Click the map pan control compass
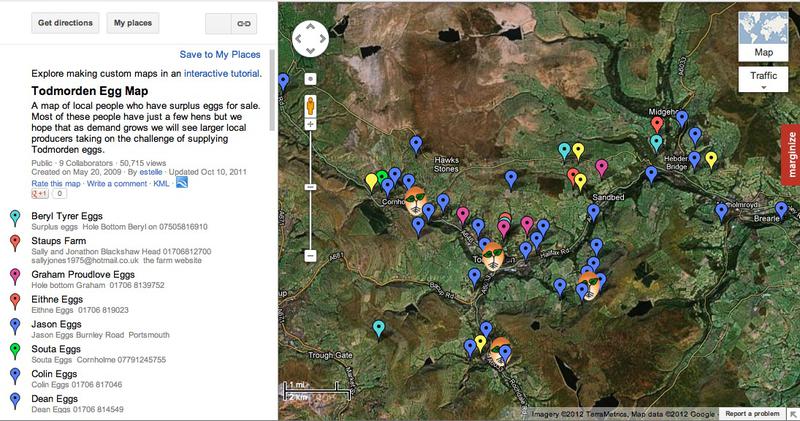800x421 pixels. [310, 39]
